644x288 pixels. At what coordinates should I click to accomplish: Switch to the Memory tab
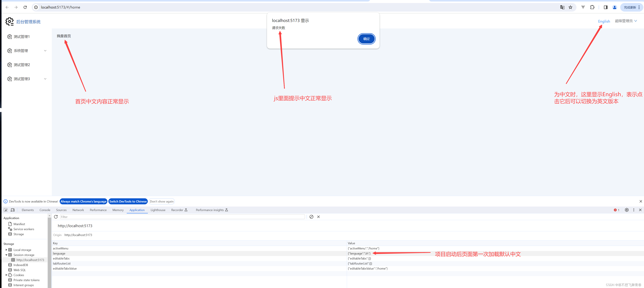point(118,210)
